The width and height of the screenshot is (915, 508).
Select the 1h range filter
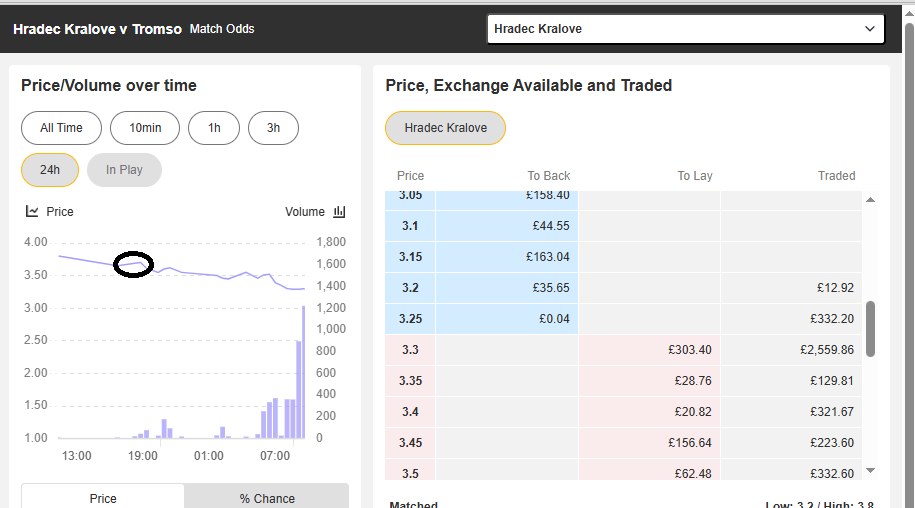click(x=214, y=128)
